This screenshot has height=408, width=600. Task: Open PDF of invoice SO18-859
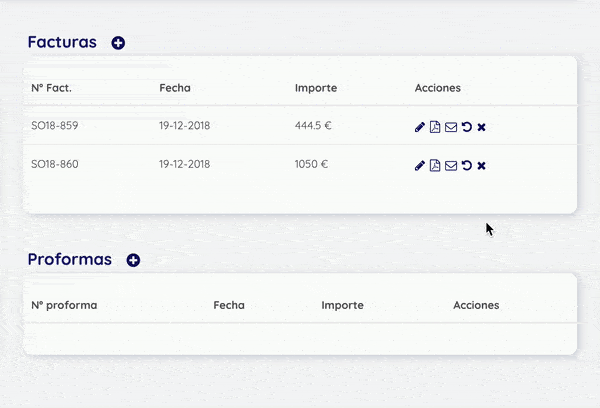tap(435, 127)
